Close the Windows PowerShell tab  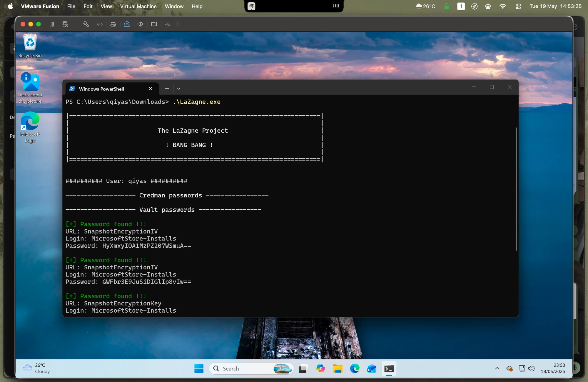click(151, 89)
